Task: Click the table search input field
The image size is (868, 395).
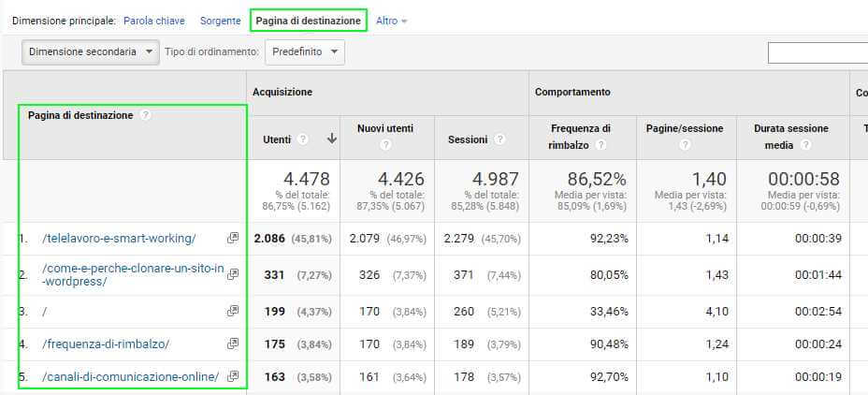Action: pyautogui.click(x=817, y=52)
